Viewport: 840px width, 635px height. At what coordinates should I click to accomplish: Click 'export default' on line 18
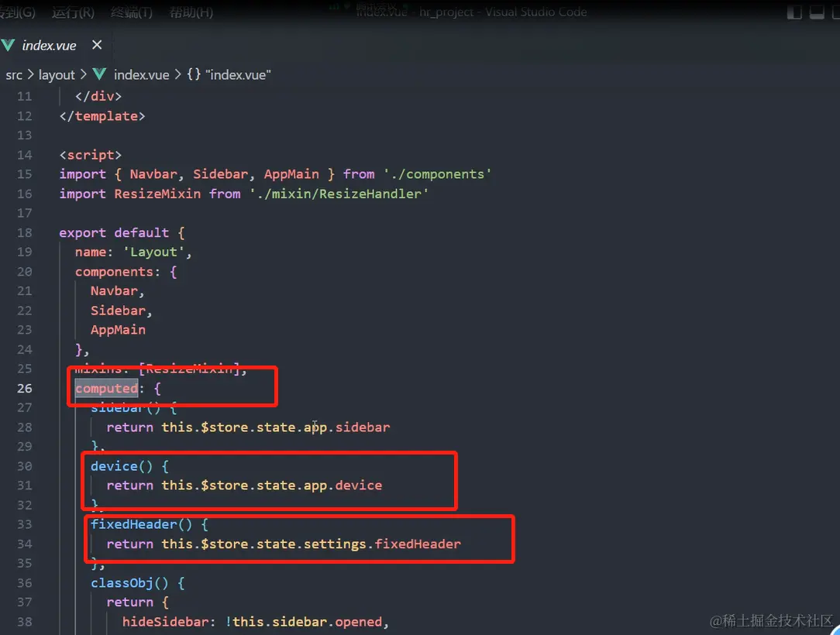(x=114, y=232)
